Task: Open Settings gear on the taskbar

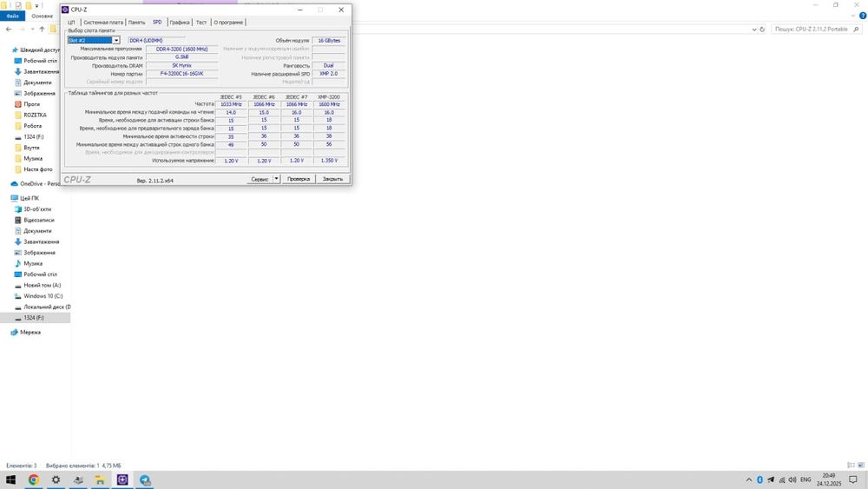Action: (56, 479)
